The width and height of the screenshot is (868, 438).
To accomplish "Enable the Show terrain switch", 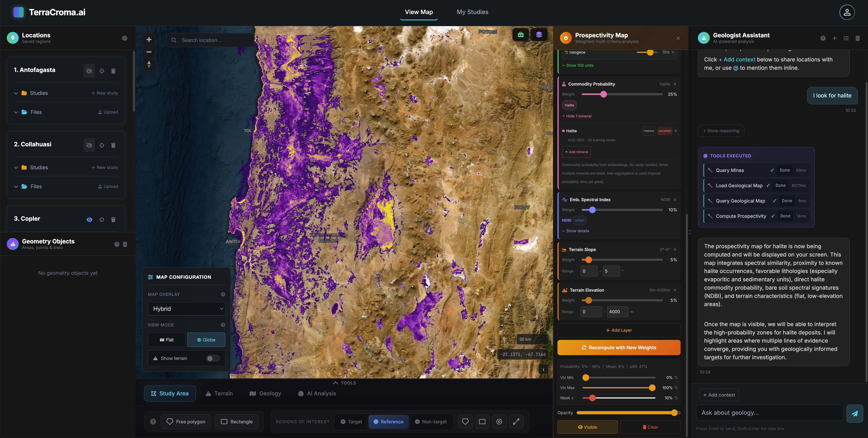I will pos(213,358).
